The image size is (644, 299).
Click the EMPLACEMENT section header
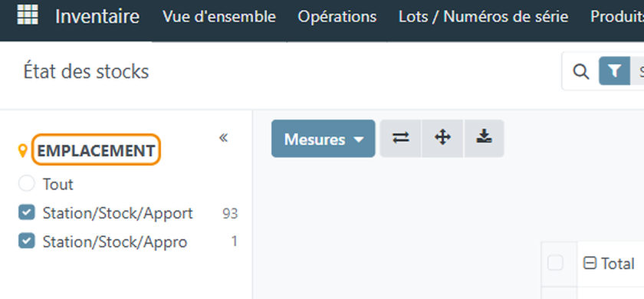click(x=96, y=151)
